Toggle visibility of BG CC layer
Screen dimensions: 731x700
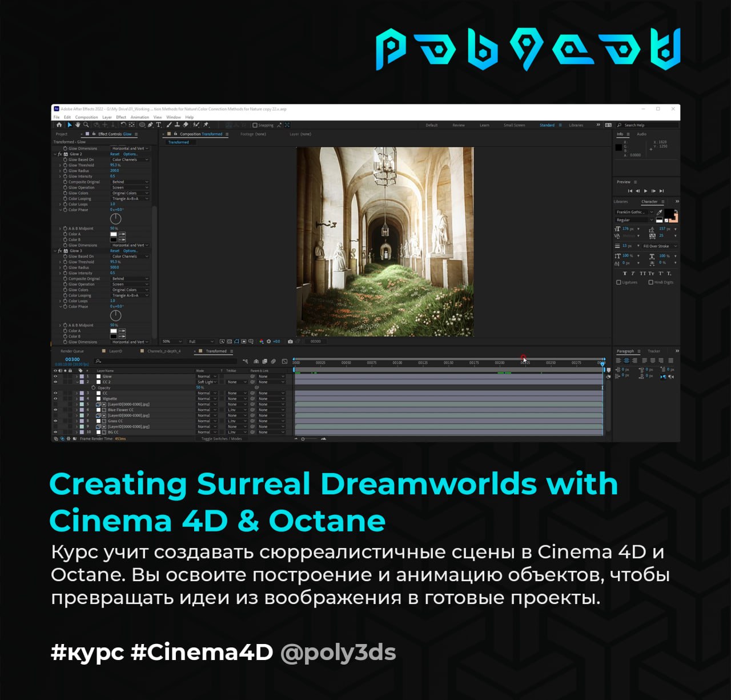(55, 432)
